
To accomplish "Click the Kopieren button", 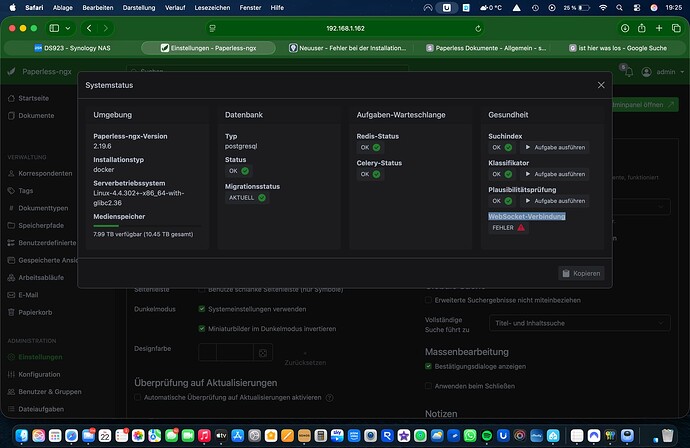I will (581, 273).
